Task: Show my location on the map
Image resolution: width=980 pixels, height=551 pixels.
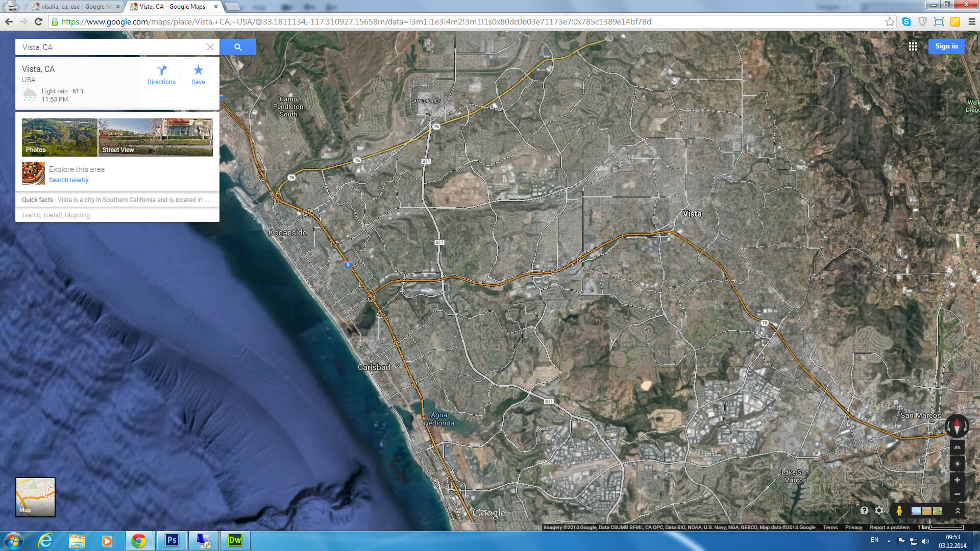Action: (957, 464)
